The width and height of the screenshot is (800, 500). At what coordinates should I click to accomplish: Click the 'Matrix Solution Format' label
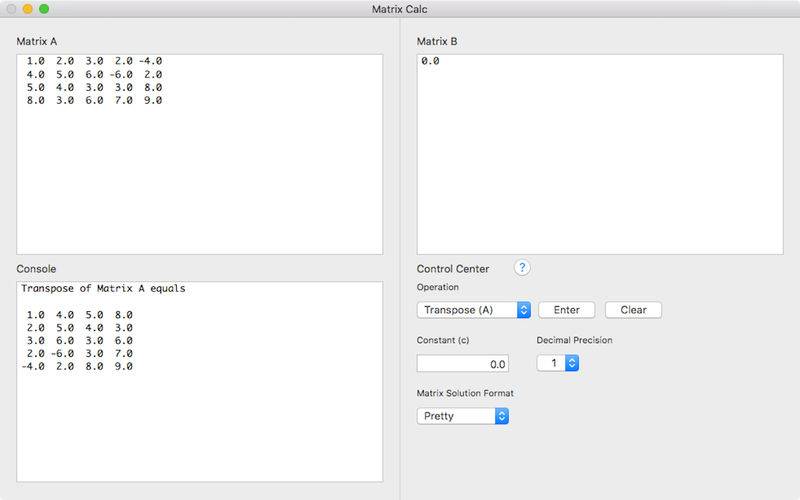465,393
